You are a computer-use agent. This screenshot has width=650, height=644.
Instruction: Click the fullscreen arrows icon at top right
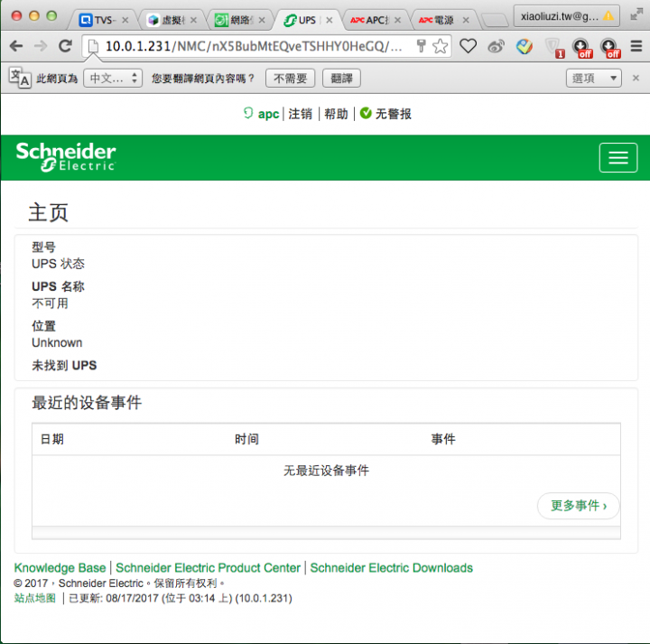coord(636,14)
